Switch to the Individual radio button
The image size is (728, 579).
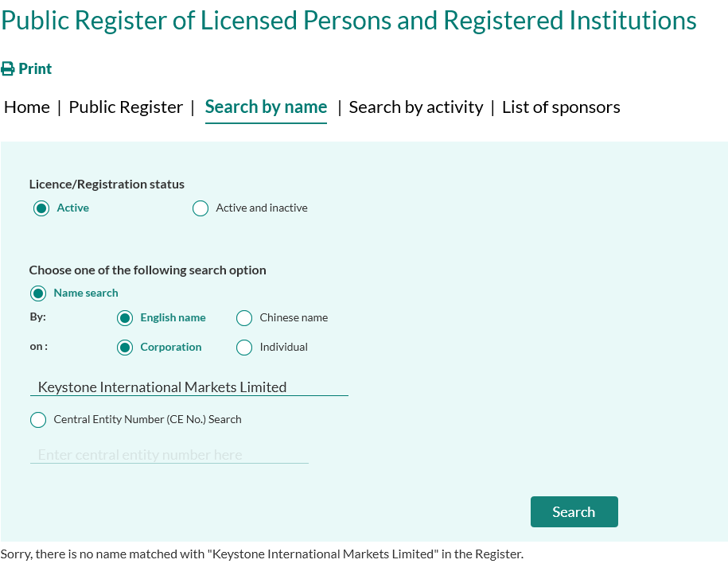point(244,348)
